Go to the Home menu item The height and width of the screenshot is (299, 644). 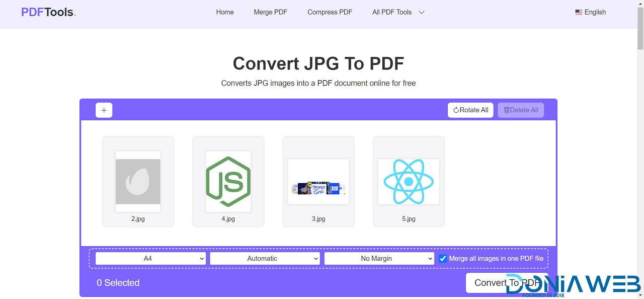(225, 13)
